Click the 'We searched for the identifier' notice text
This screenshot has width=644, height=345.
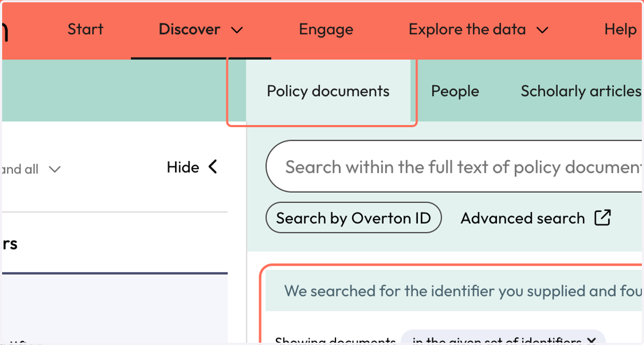tap(464, 291)
